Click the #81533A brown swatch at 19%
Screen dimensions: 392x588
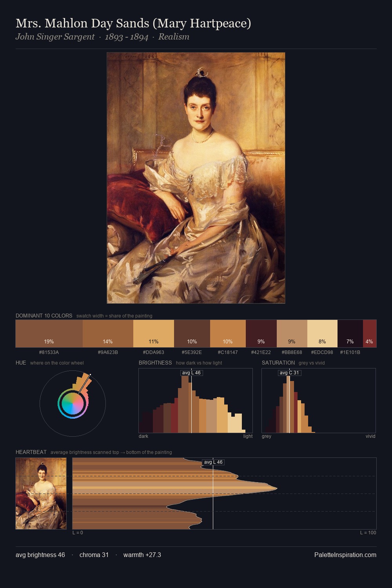pos(49,334)
